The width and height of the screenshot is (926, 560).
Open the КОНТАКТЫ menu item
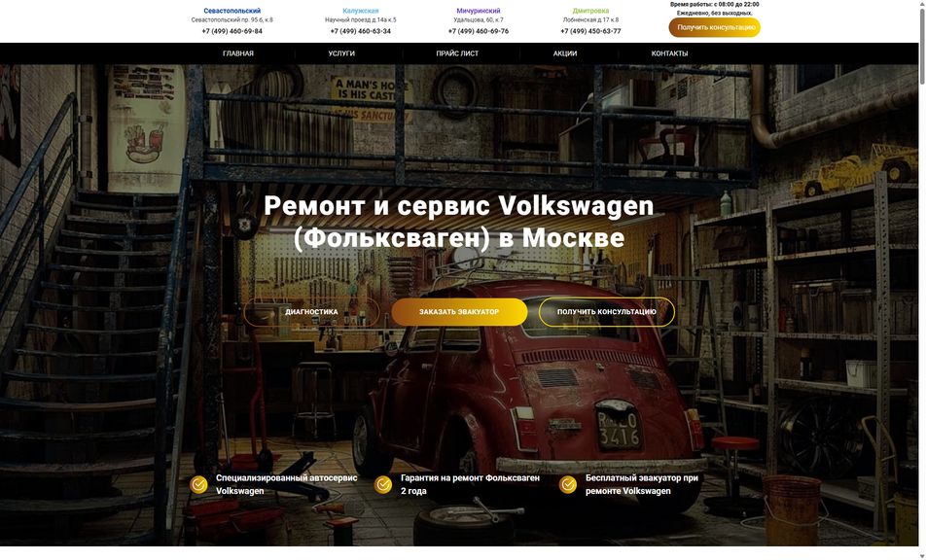coord(669,53)
